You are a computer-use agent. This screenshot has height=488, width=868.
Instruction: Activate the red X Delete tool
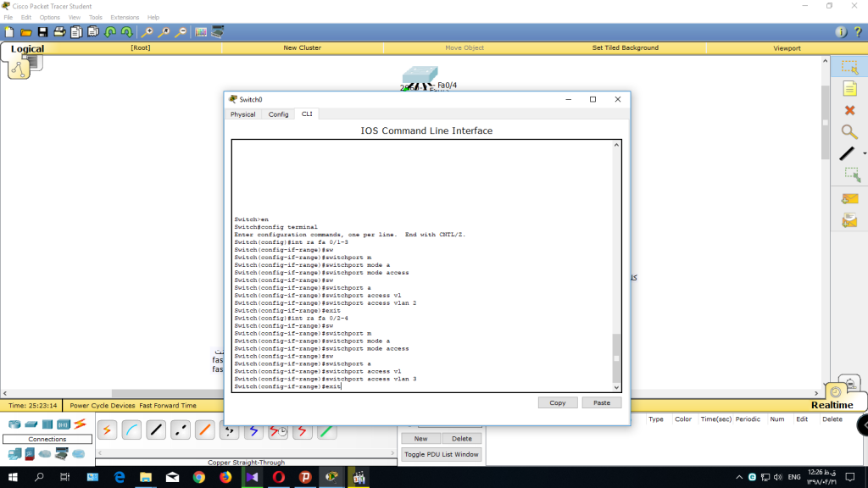[x=849, y=110]
